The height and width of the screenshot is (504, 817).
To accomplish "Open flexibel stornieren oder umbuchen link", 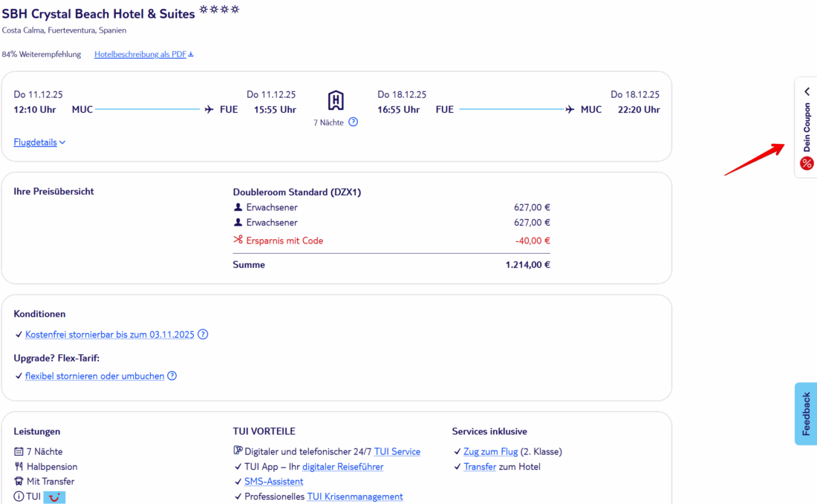I will point(94,376).
